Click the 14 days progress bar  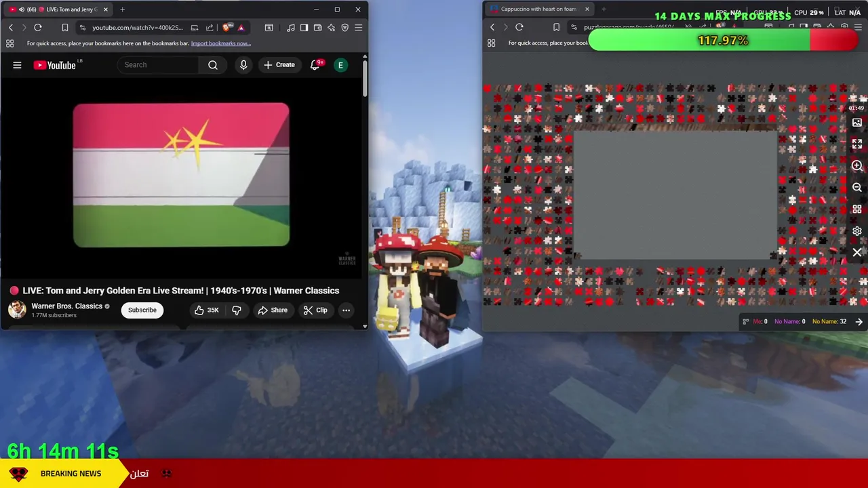(723, 41)
